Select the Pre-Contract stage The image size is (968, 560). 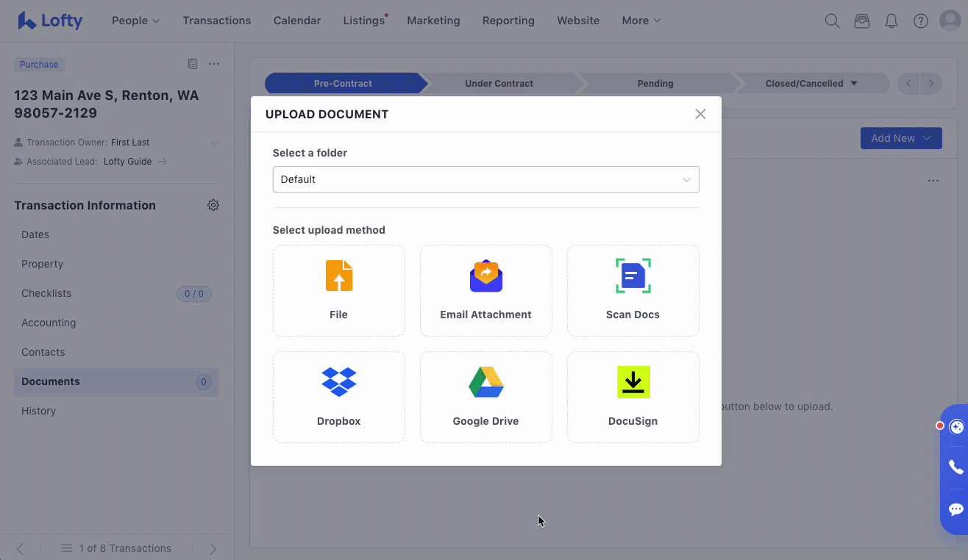tap(343, 83)
